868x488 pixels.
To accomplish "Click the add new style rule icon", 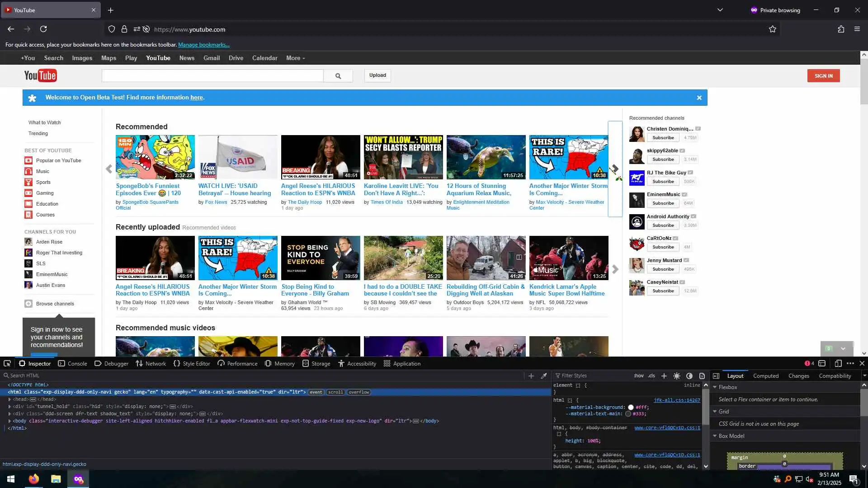I will click(664, 376).
